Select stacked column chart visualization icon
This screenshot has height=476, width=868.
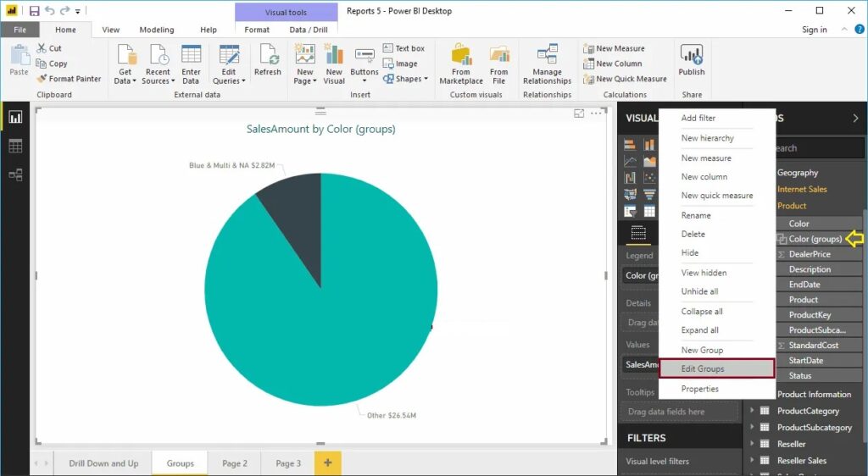point(649,145)
